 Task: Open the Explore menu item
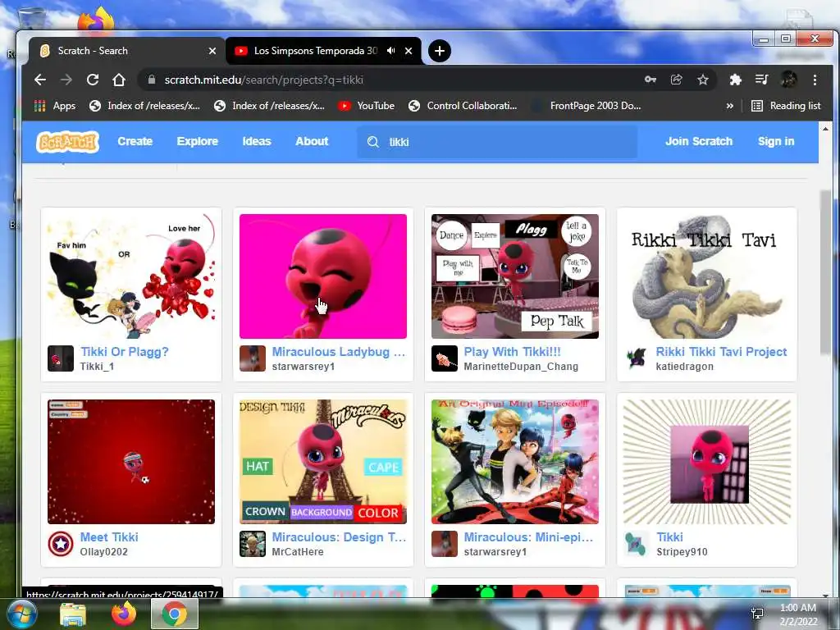point(197,141)
